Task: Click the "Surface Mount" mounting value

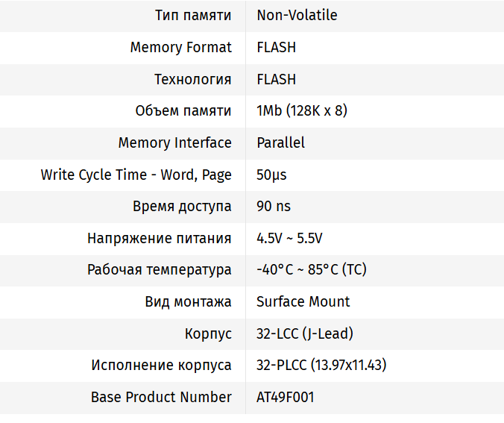Action: pyautogui.click(x=303, y=301)
